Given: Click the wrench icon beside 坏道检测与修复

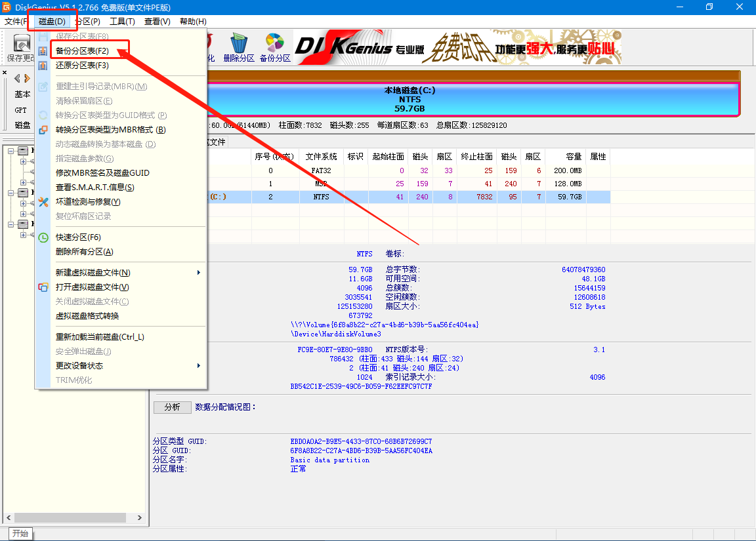Looking at the screenshot, I should 43,202.
